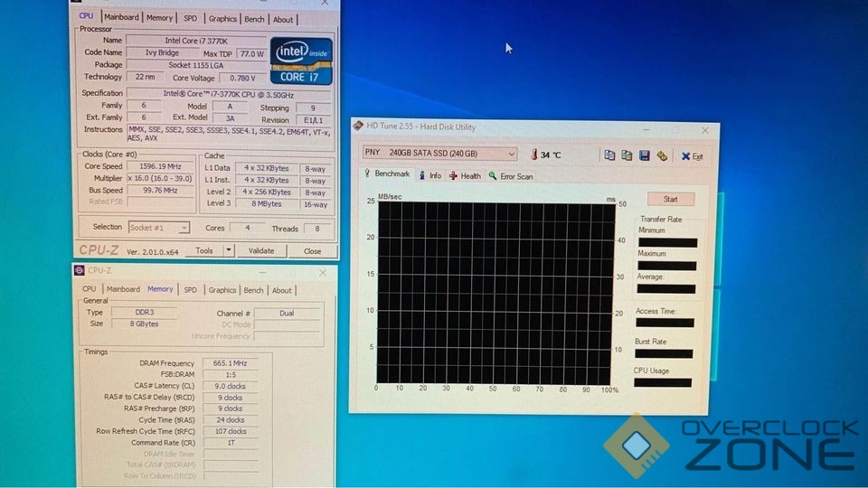Click CAS# Latency value 9.0 clocks

pos(230,386)
